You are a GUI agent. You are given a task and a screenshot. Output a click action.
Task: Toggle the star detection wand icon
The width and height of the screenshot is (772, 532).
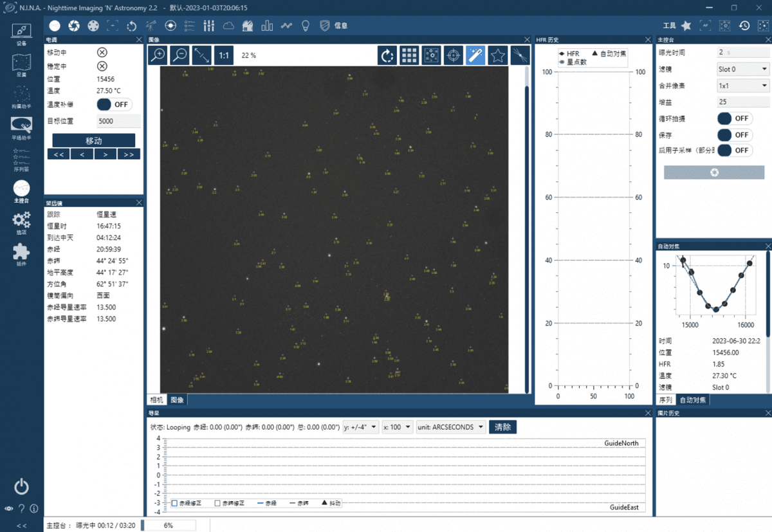[475, 55]
